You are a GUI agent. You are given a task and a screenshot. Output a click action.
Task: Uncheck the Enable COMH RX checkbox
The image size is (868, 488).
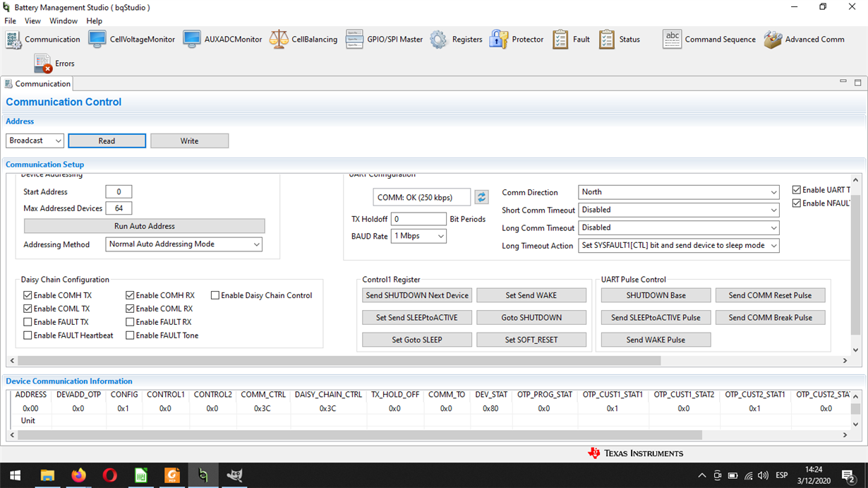pyautogui.click(x=130, y=295)
